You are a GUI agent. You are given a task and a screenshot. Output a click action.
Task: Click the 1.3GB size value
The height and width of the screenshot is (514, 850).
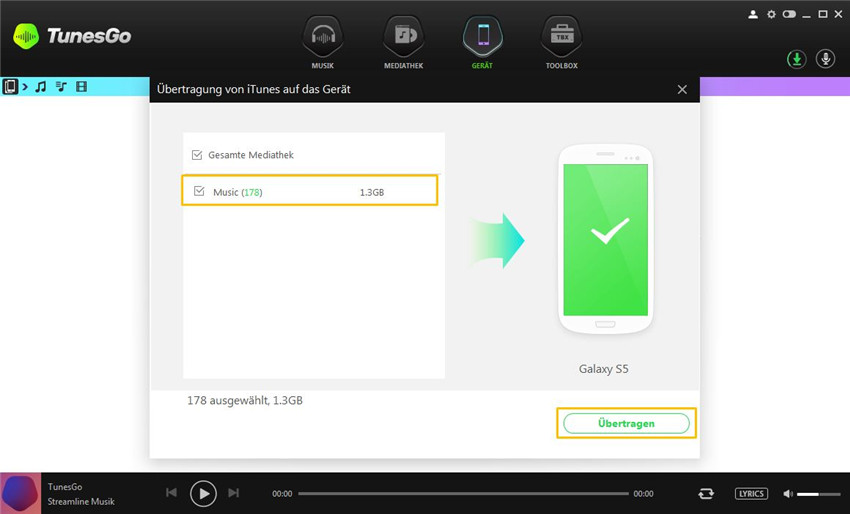(372, 192)
